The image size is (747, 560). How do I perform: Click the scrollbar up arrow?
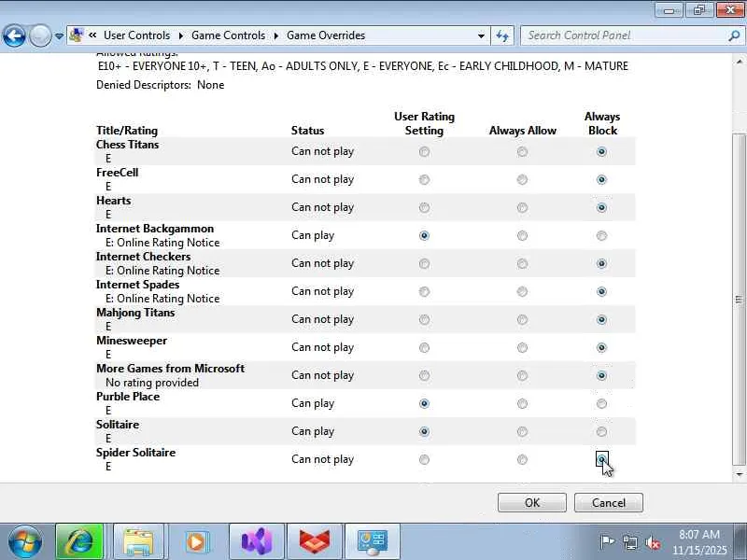739,62
